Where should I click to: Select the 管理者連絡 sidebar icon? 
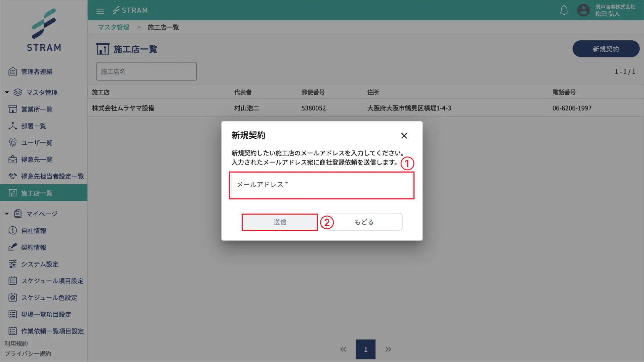[13, 71]
